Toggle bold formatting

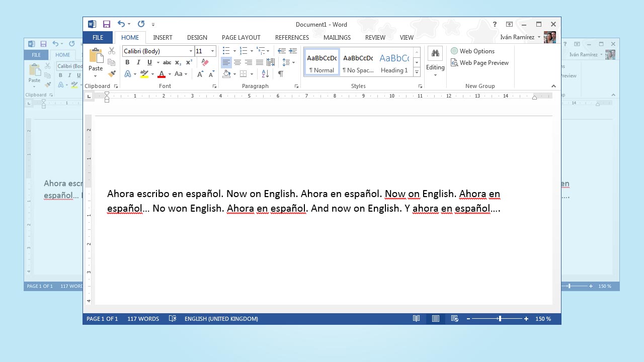(x=127, y=62)
